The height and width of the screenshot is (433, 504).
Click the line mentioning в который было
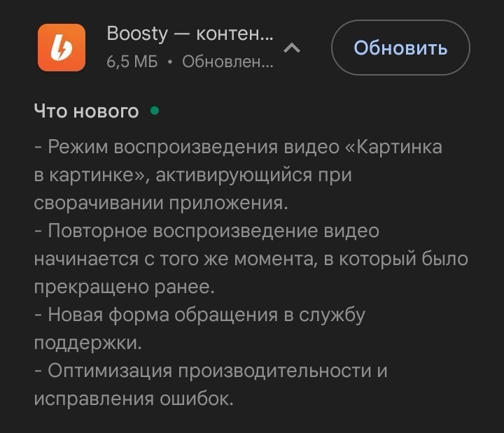(x=251, y=260)
